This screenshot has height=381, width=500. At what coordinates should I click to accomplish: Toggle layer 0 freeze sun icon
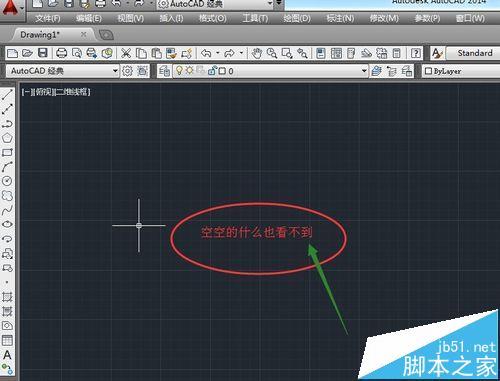pyautogui.click(x=190, y=70)
